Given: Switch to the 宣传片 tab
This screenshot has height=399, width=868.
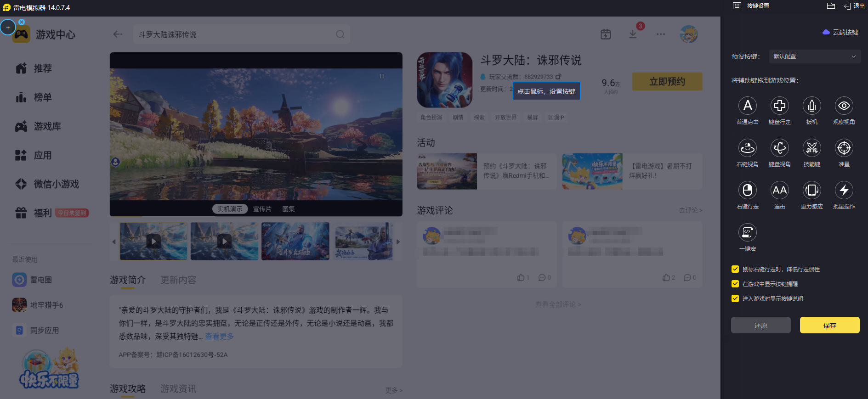Looking at the screenshot, I should (x=262, y=209).
